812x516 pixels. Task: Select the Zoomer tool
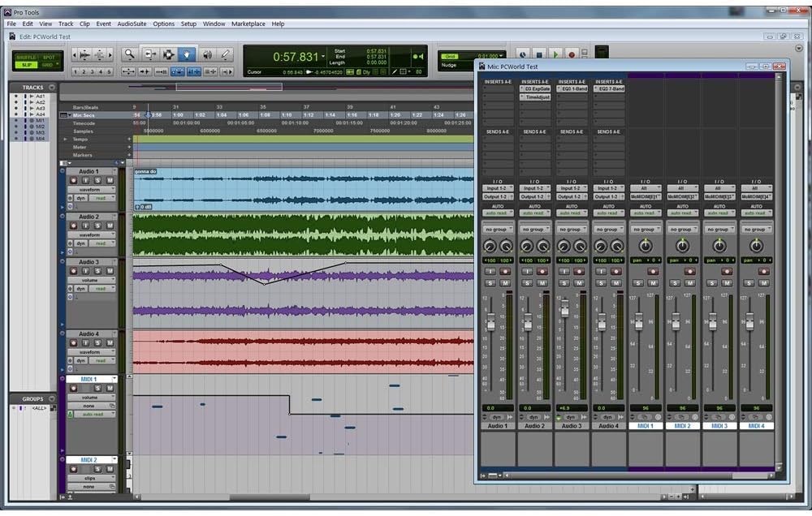tap(130, 54)
